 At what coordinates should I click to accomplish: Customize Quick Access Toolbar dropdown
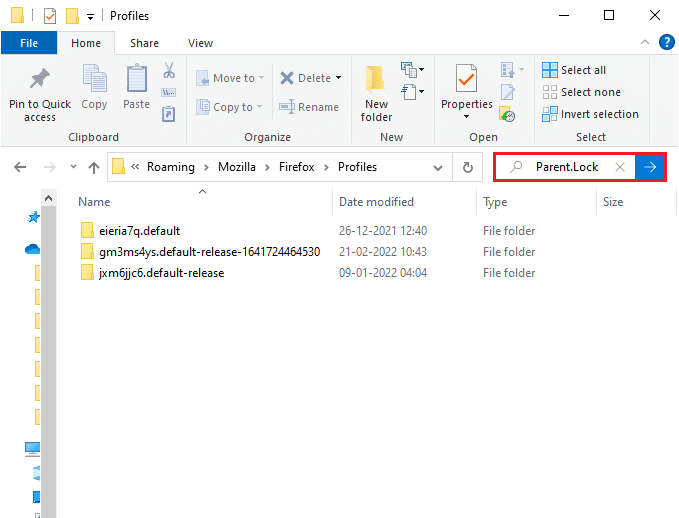tap(90, 17)
